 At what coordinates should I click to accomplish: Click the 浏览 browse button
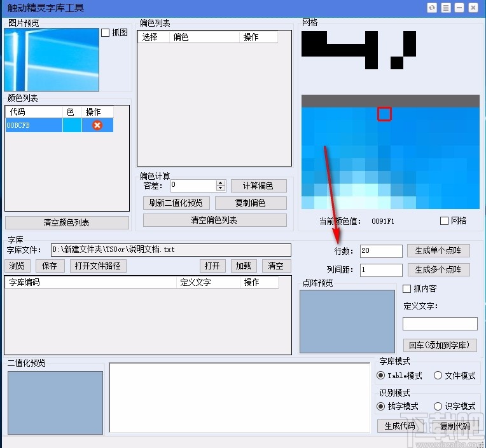[17, 266]
